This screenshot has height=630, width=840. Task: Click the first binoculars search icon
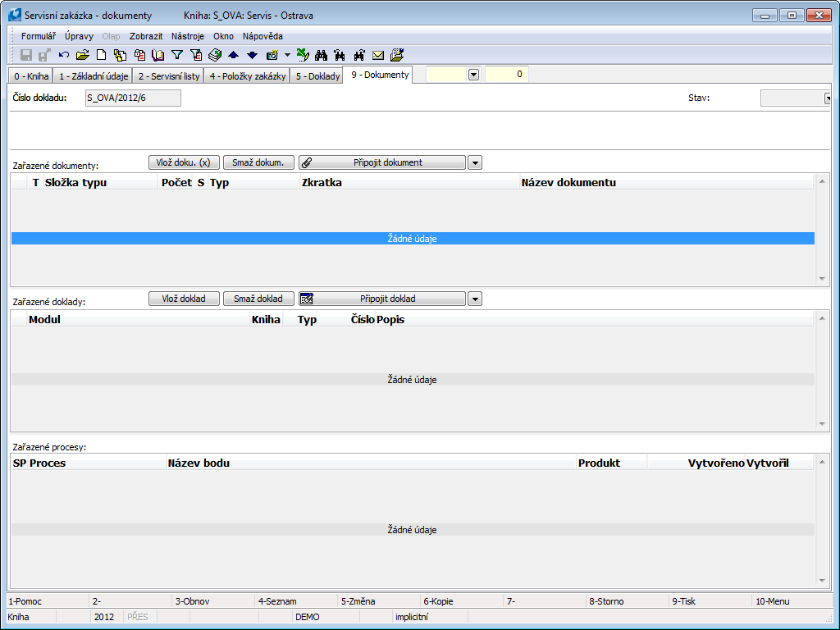[322, 55]
